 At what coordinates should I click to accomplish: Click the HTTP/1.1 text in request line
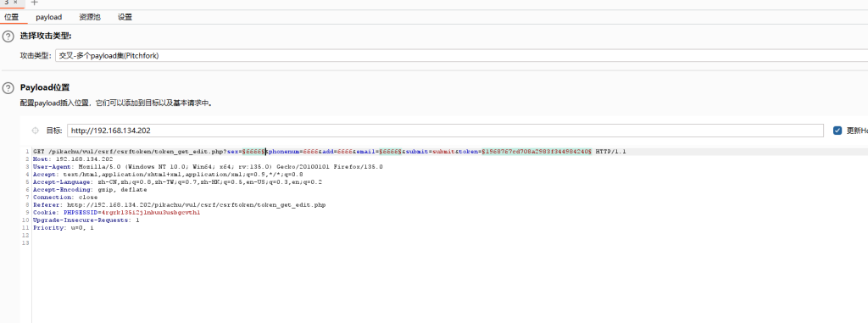(x=610, y=151)
